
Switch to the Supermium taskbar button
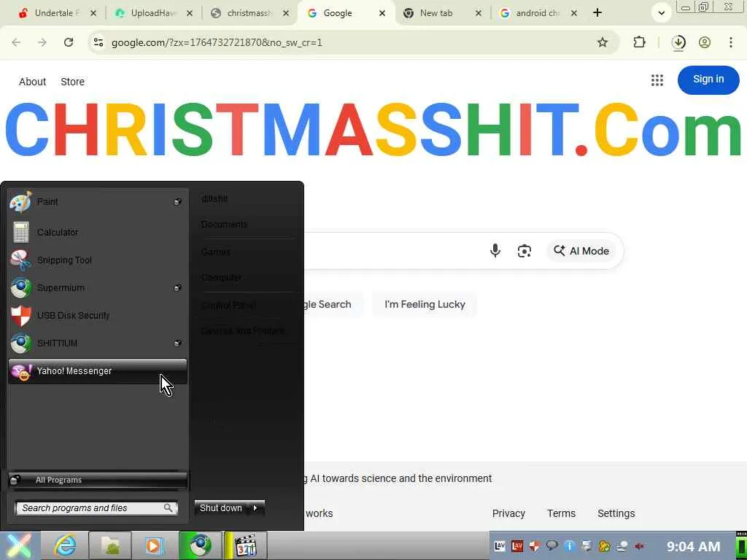pyautogui.click(x=200, y=545)
